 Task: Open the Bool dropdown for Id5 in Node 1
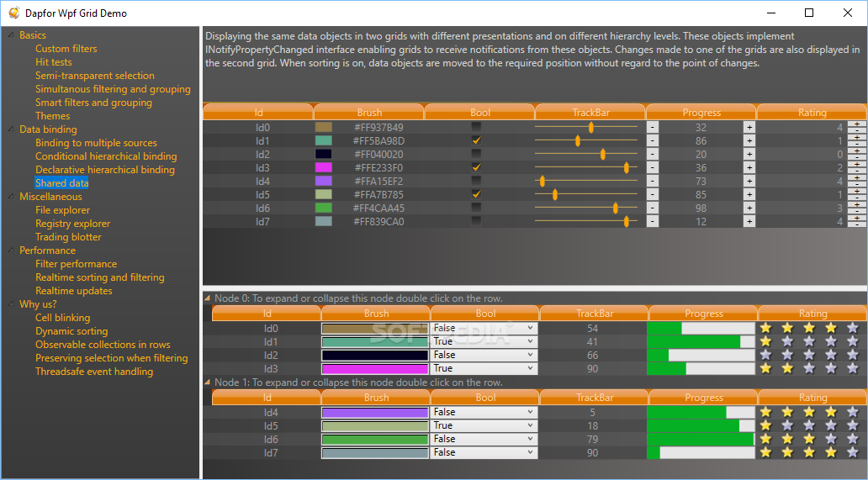(484, 425)
